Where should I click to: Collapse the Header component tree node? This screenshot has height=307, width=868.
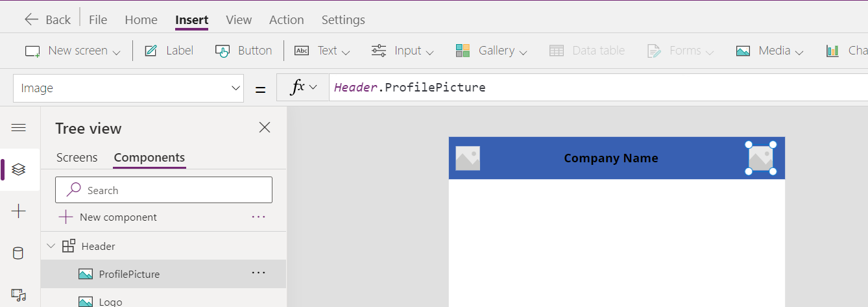click(51, 246)
